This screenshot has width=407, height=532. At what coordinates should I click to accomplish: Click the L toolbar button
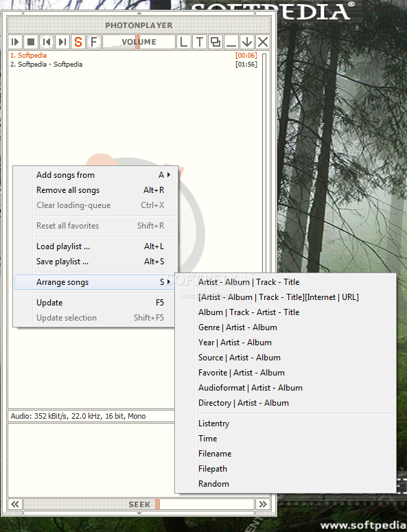click(183, 42)
